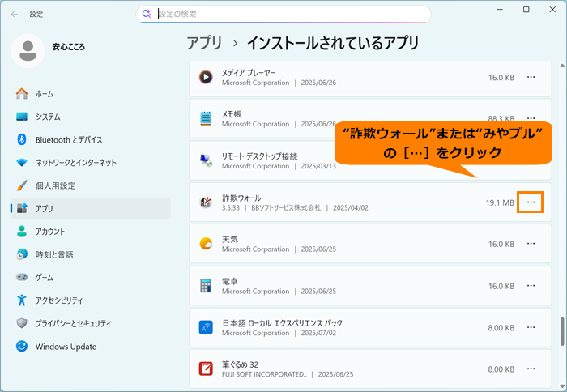Click the paintbrush 個人用設定 icon

click(22, 185)
